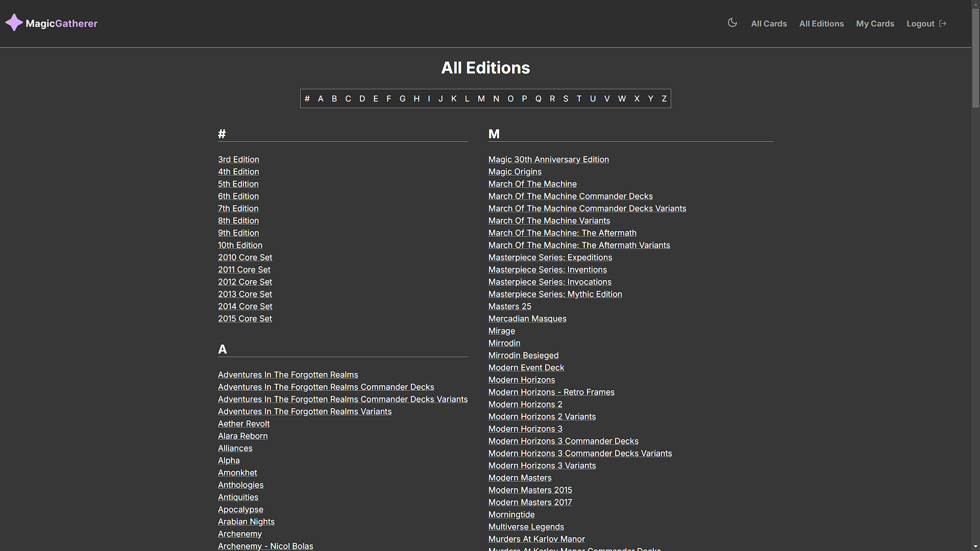The image size is (980, 551).
Task: Open the Antiquities edition
Action: point(238,497)
